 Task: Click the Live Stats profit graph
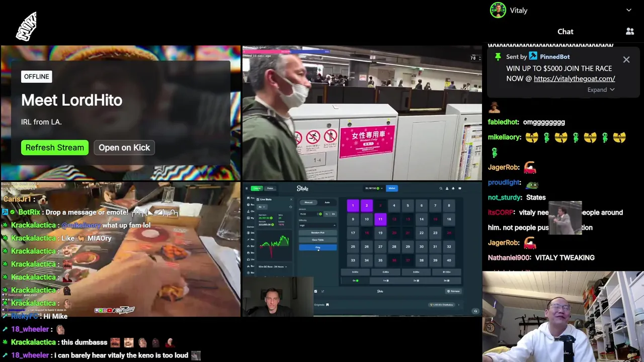(274, 245)
